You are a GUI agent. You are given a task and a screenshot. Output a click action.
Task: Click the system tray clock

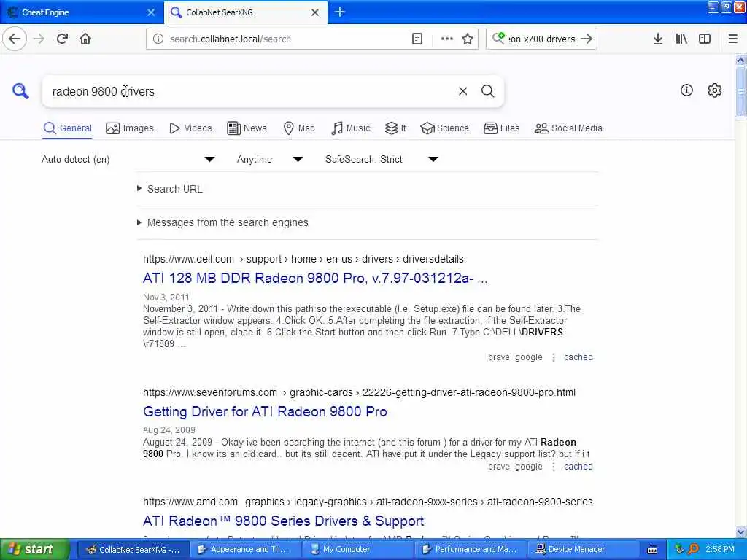pos(719,549)
